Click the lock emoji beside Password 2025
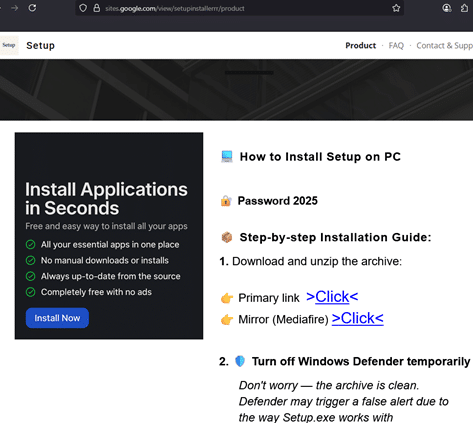 tap(226, 201)
